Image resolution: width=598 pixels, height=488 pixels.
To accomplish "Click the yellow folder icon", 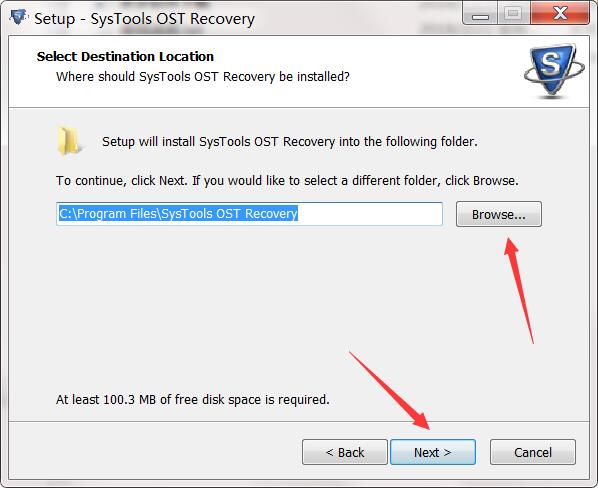I will point(68,141).
